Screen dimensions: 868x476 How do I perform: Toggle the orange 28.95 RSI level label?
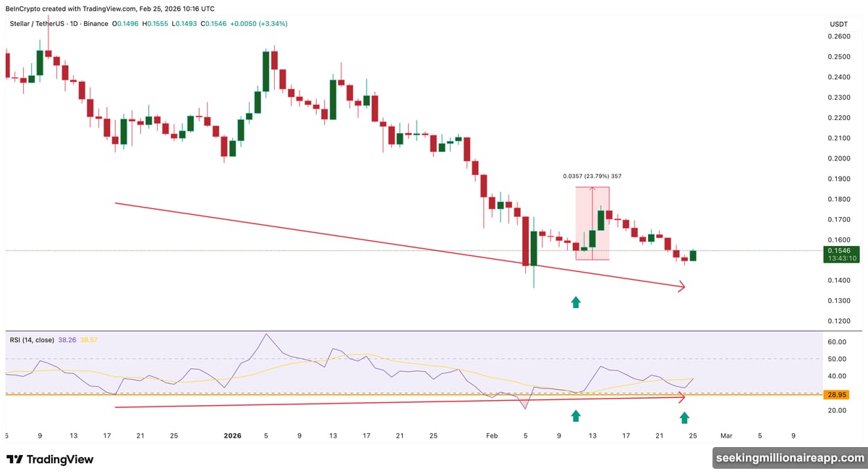[837, 394]
